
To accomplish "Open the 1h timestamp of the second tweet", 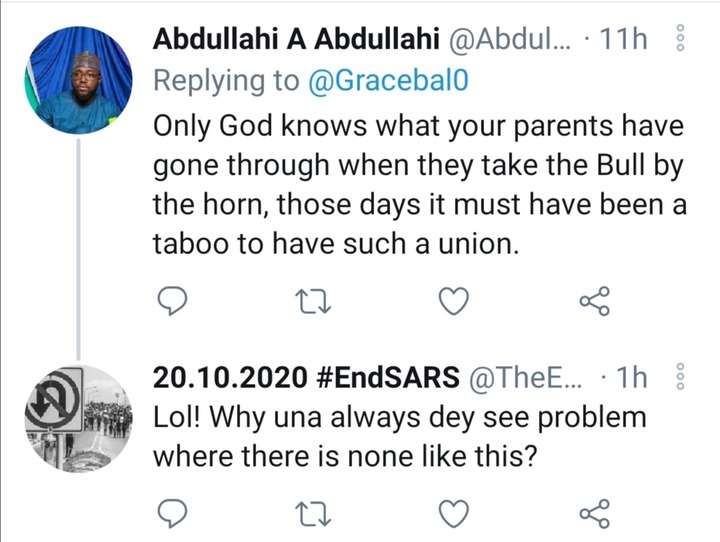I will click(x=631, y=378).
